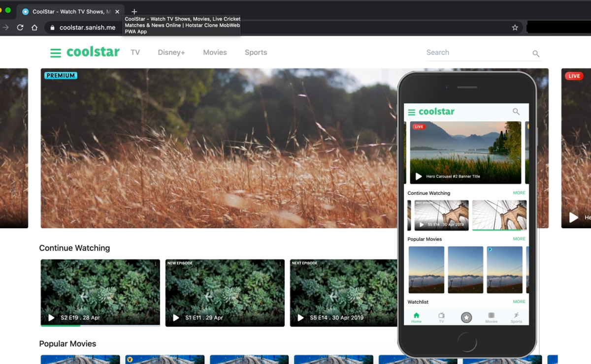Open the previous hero slide at left edge
Screen dimensions: 591x364
click(x=14, y=148)
